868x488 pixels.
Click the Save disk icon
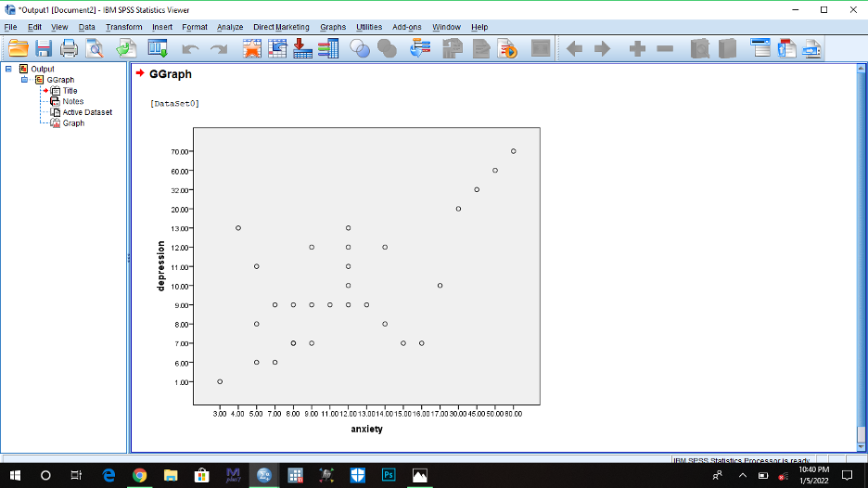pyautogui.click(x=44, y=49)
